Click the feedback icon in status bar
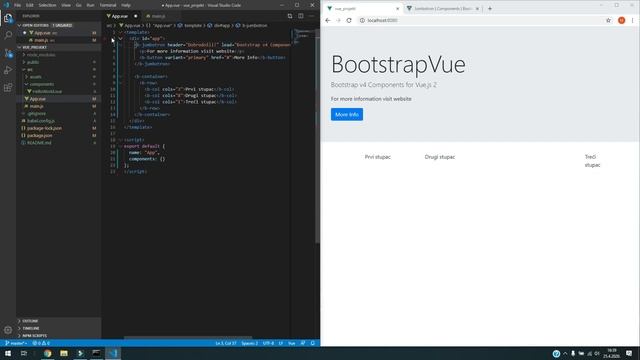Viewport: 640px width, 360px height. [x=303, y=343]
